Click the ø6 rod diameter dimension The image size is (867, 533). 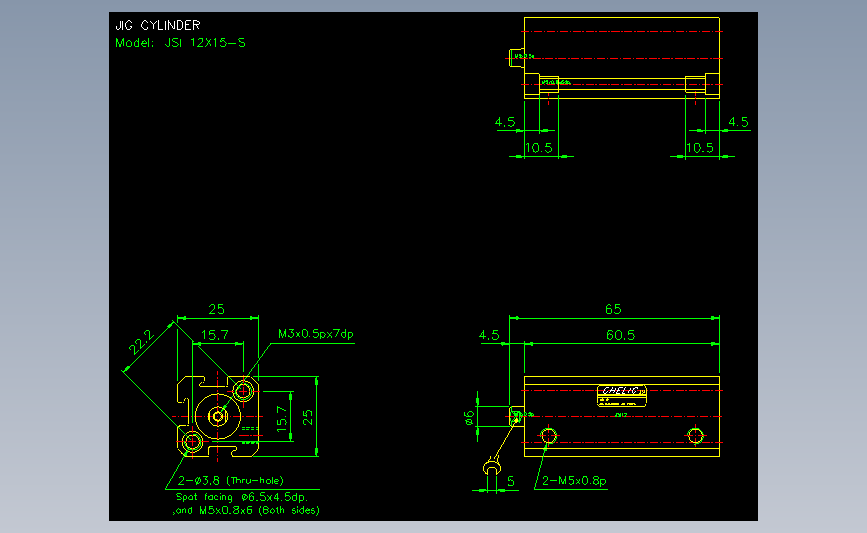pyautogui.click(x=469, y=417)
